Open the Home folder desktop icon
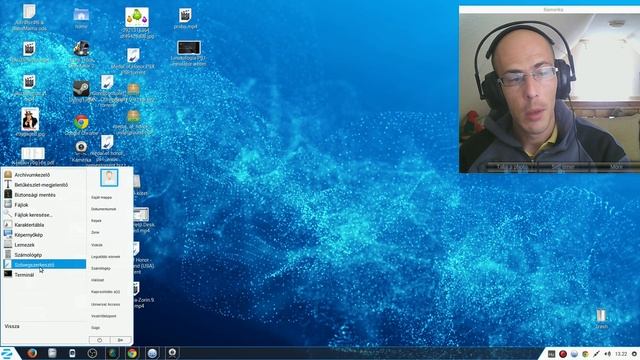Image resolution: width=640 pixels, height=360 pixels. coord(81,18)
